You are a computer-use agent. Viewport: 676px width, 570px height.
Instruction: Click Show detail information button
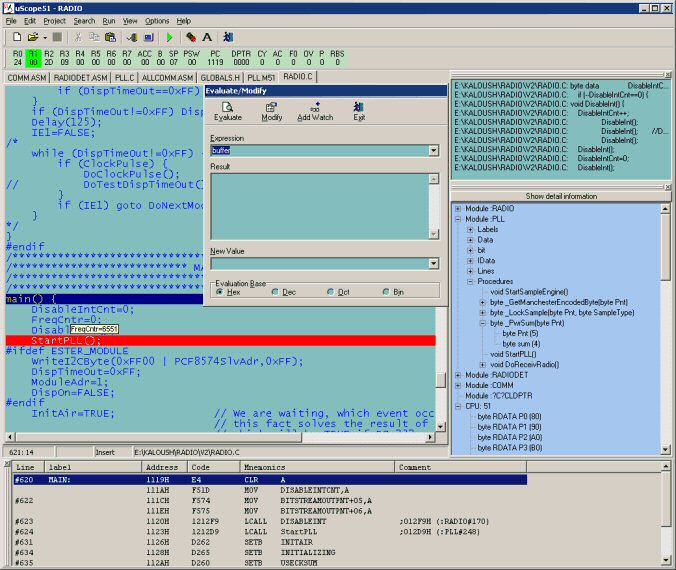(561, 196)
